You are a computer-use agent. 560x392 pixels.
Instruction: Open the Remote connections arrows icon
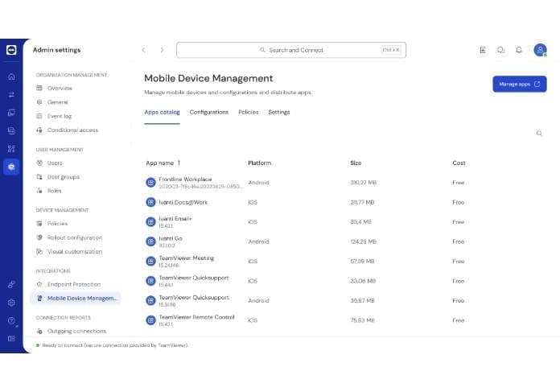[x=11, y=95]
